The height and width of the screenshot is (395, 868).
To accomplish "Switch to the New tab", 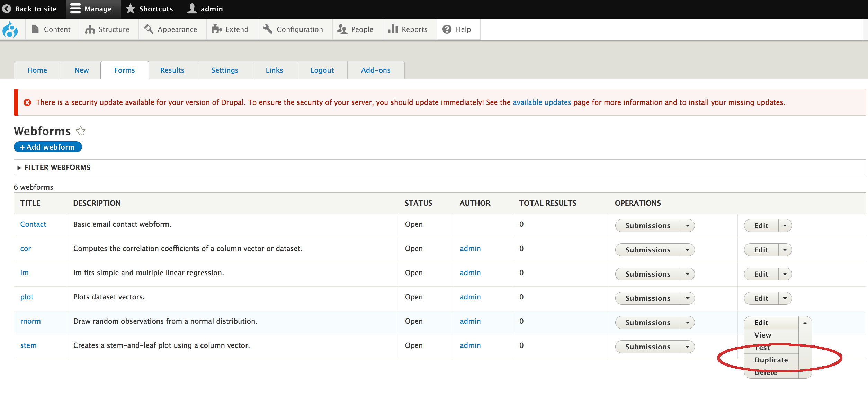I will pyautogui.click(x=82, y=70).
